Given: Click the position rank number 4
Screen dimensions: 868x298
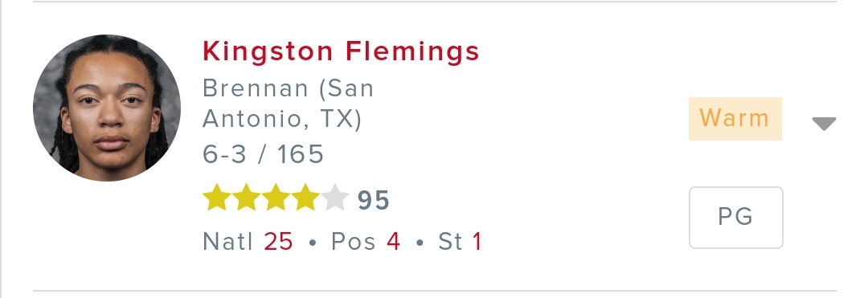Looking at the screenshot, I should 393,242.
